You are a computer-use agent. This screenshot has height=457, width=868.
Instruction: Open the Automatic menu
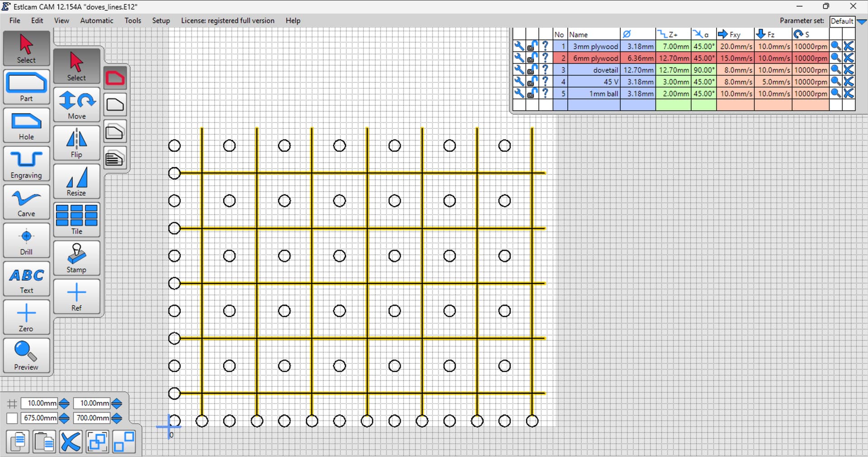click(x=96, y=21)
